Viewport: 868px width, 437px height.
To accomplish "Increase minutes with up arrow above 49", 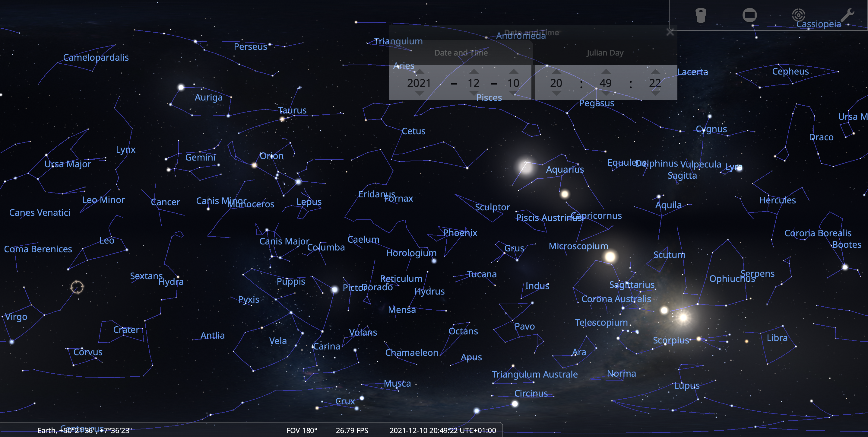I will 606,72.
